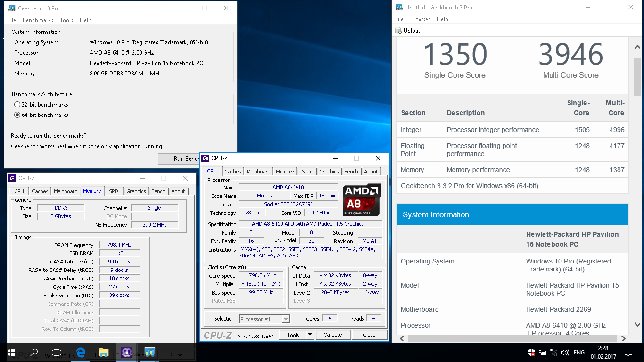The height and width of the screenshot is (362, 644).
Task: Click the Multi-Core Score 3946
Action: coord(571,55)
